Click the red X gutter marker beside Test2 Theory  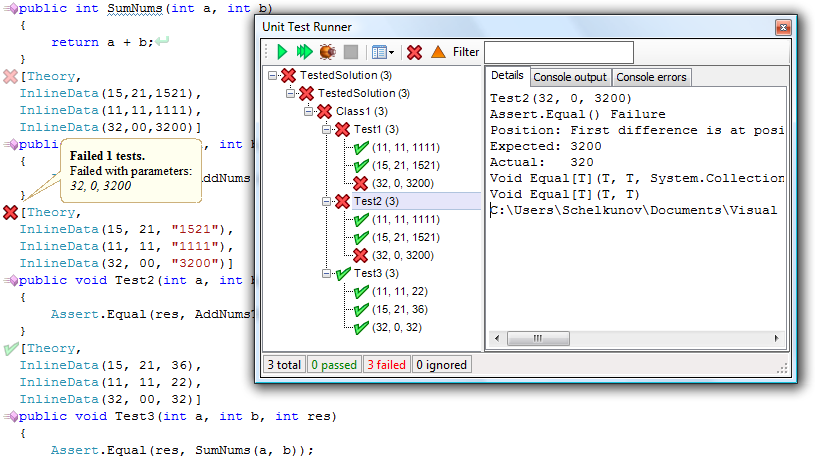(x=11, y=212)
